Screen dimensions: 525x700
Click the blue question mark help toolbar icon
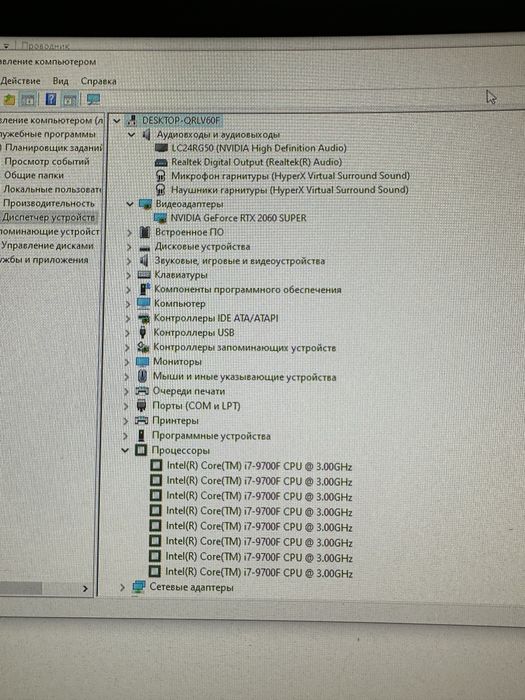(51, 99)
